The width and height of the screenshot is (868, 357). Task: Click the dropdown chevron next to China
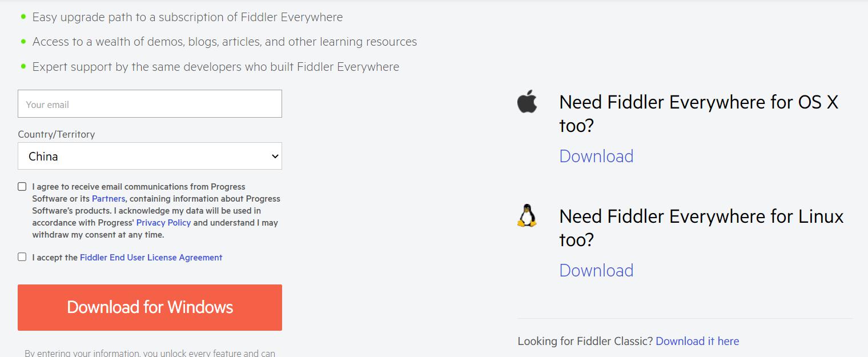point(274,155)
